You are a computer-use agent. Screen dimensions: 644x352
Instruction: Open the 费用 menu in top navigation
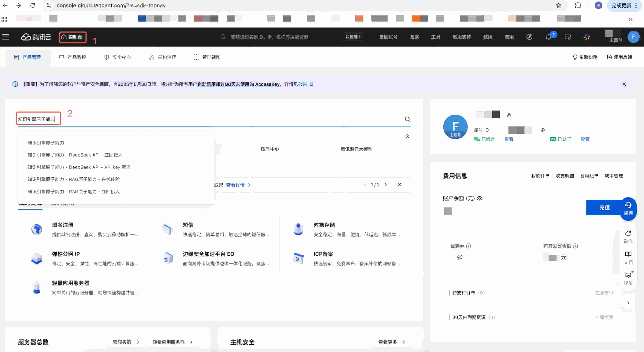[509, 37]
